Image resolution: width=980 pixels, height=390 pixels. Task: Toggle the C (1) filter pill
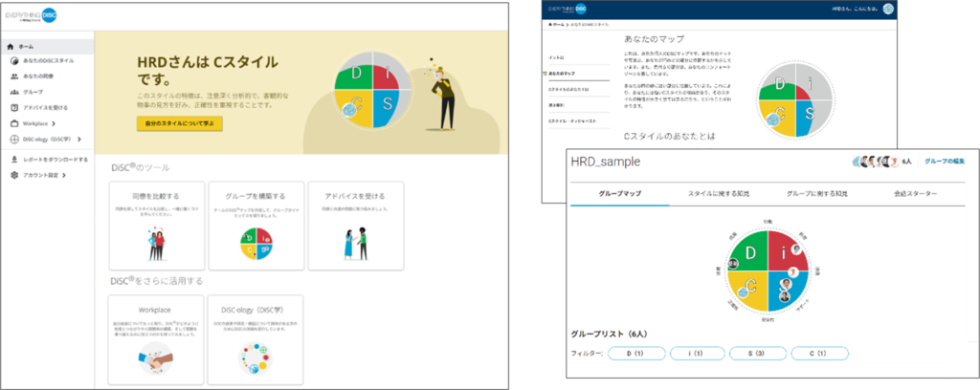tap(819, 354)
